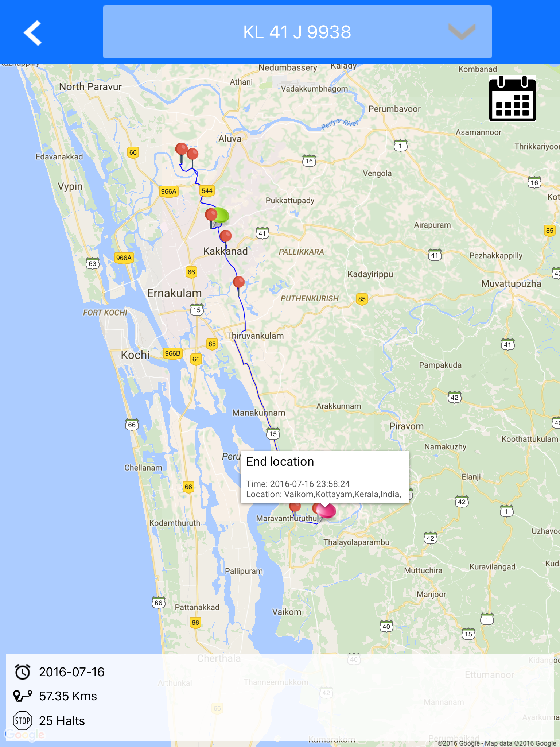
Task: Click the 544 highway shield
Action: tap(207, 190)
